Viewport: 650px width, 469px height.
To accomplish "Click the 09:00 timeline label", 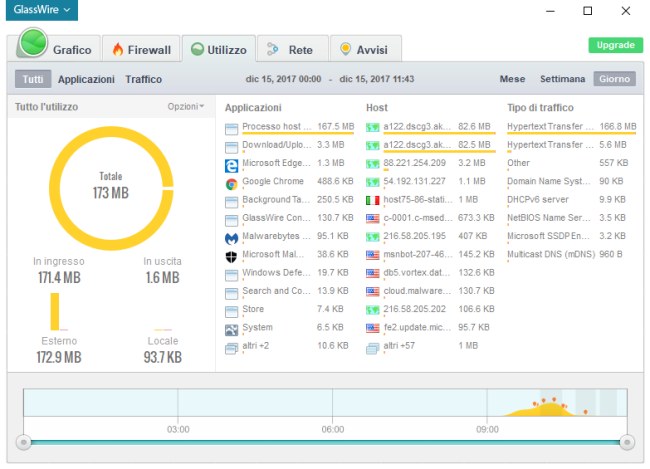I will coord(487,430).
